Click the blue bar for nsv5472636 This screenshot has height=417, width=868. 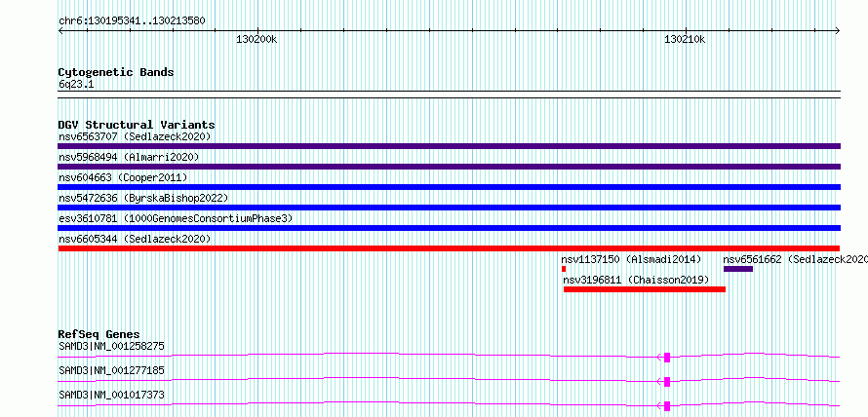(449, 208)
